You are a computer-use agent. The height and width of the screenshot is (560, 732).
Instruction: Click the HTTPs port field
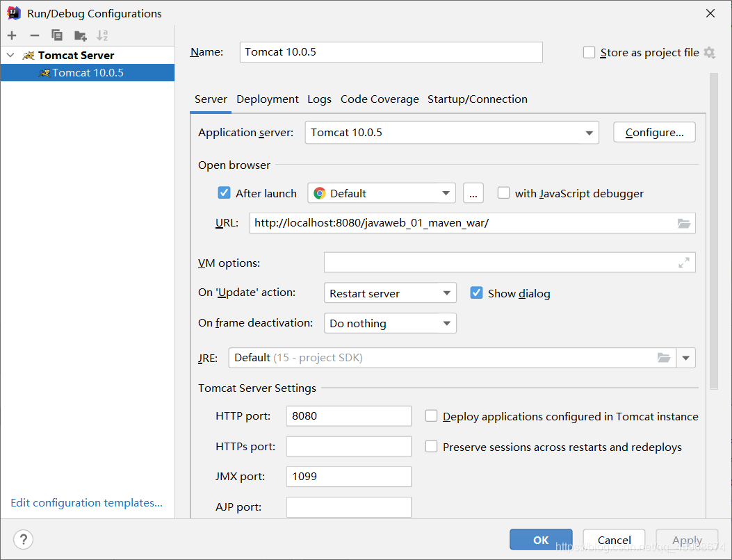(x=349, y=447)
